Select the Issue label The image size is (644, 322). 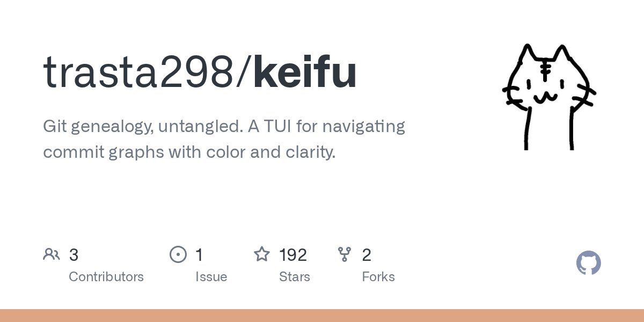coord(211,277)
